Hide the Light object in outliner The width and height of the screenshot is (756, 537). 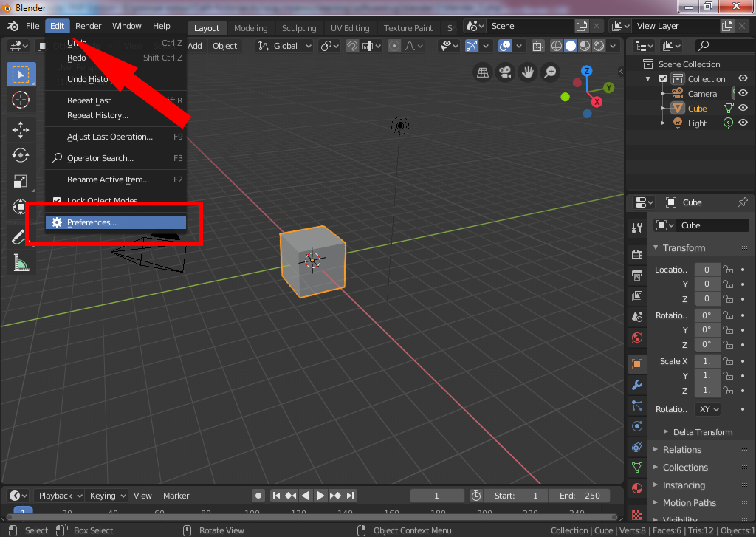(743, 123)
